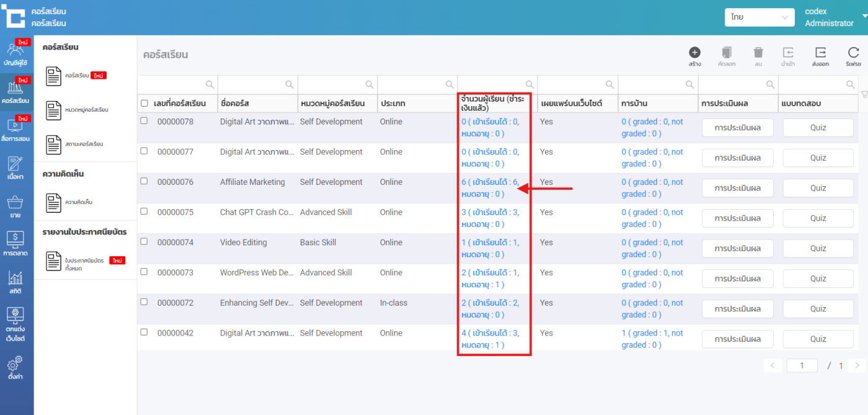Open ตั้งค่า settings gear in sidebar
Viewport: 868px width, 415px height.
click(x=16, y=367)
